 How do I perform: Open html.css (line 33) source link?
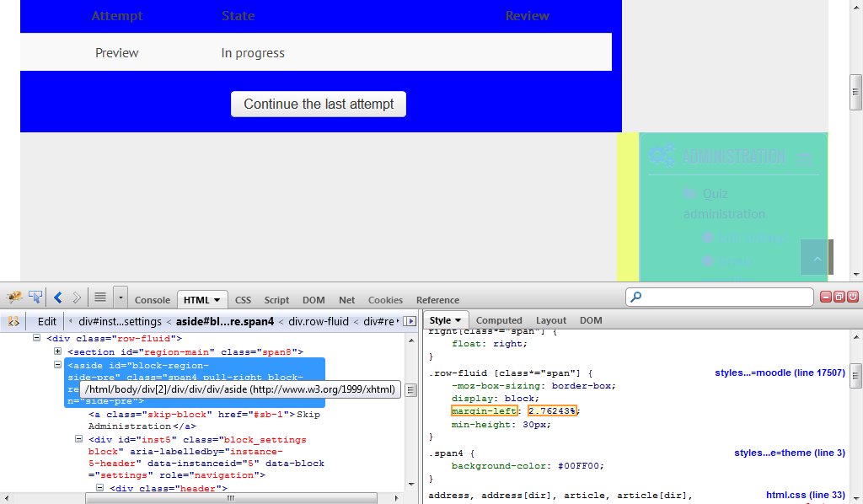[805, 495]
